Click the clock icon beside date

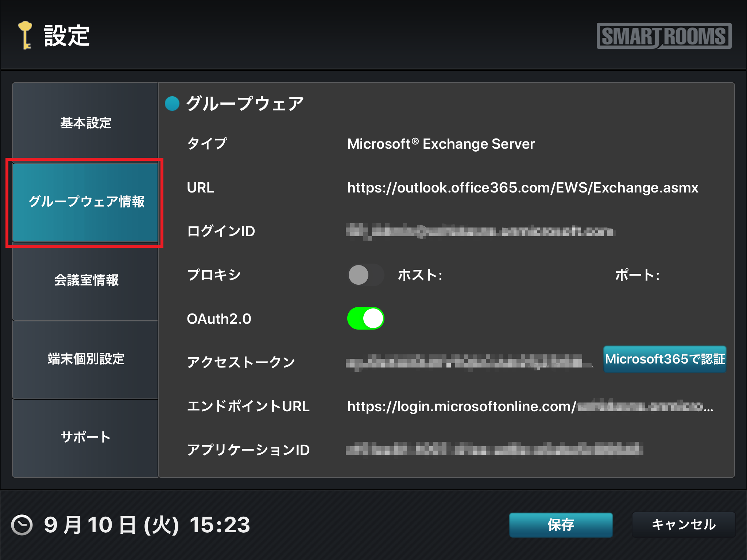[22, 525]
